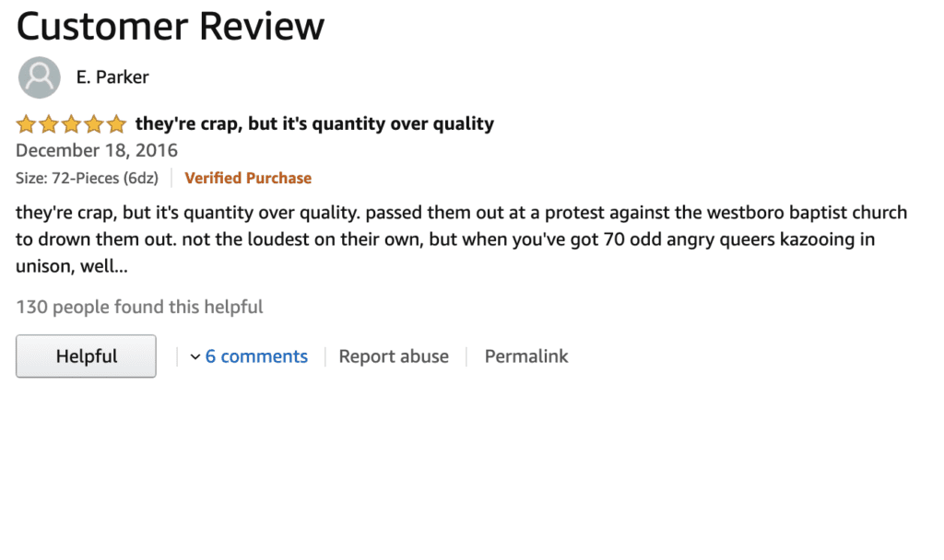Click the star rating to see rating breakdown
The width and height of the screenshot is (944, 560).
[x=71, y=123]
